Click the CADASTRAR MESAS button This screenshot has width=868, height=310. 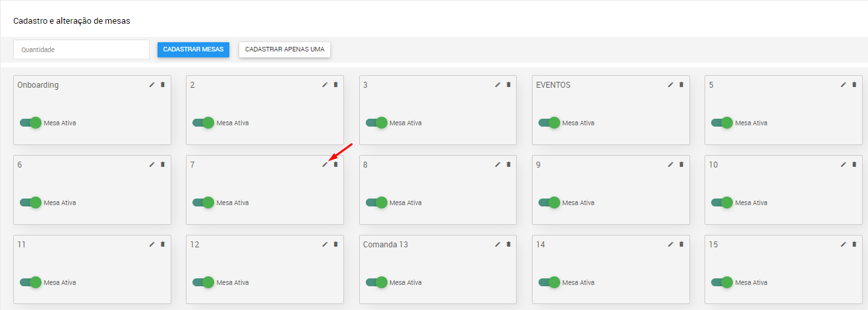pos(193,49)
